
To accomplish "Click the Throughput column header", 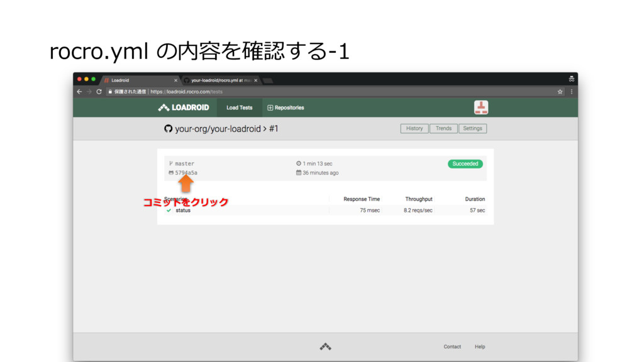I will pos(418,199).
